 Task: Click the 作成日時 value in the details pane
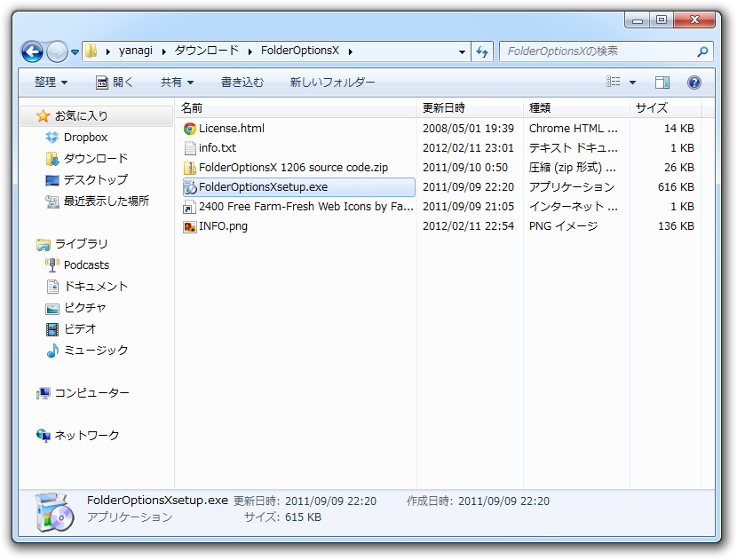point(503,501)
